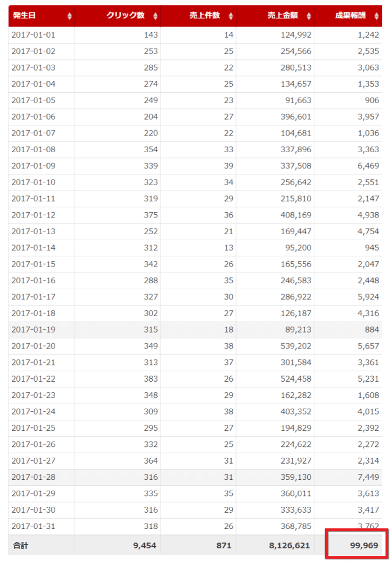392x564 pixels.
Task: Sort table by 発生日 column header
Action: coord(24,16)
